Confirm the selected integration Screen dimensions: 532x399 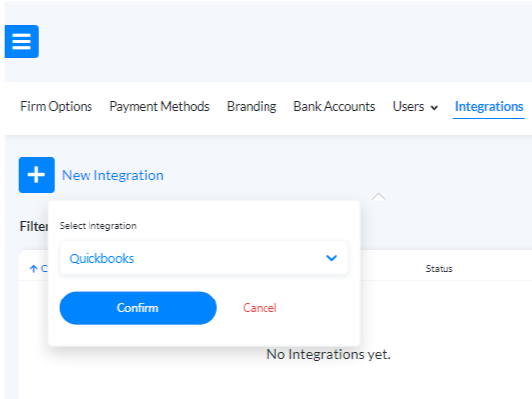[x=138, y=308]
